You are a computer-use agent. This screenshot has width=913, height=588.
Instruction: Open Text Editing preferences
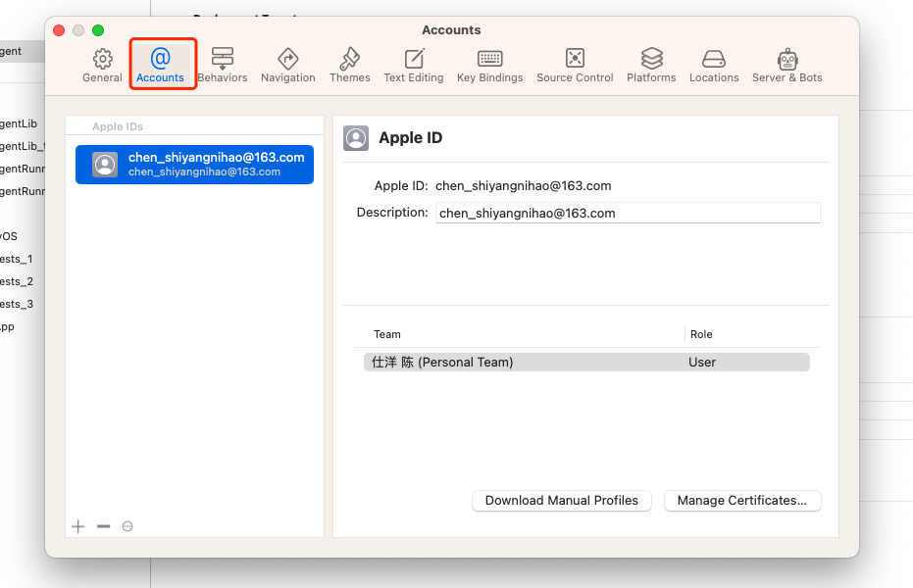point(414,65)
